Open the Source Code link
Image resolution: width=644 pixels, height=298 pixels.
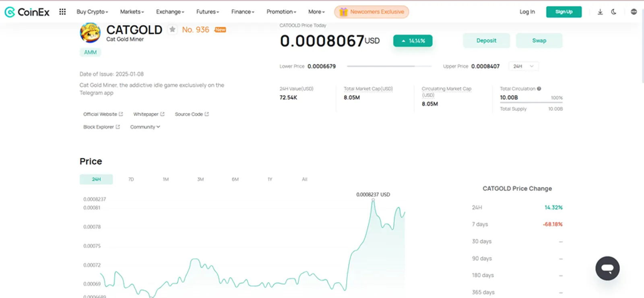click(192, 114)
